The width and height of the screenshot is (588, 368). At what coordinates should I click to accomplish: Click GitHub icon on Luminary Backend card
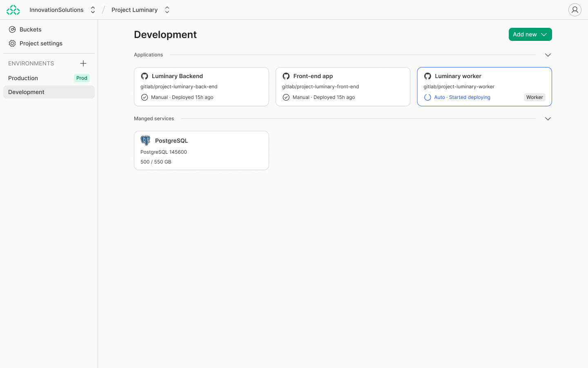click(145, 76)
